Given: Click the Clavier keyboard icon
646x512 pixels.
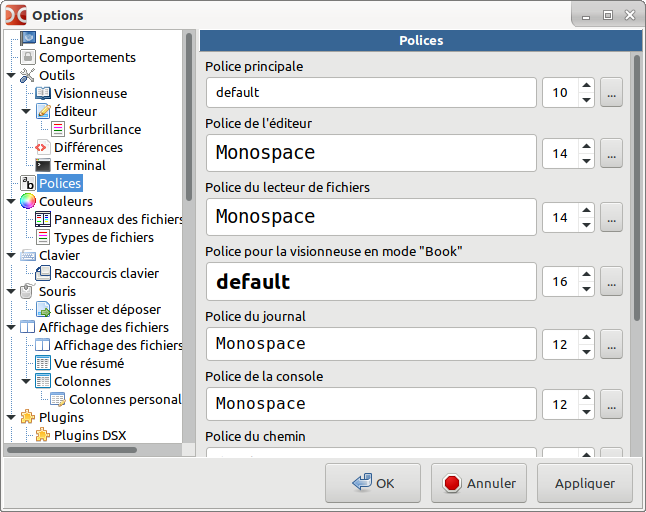Looking at the screenshot, I should 28,255.
